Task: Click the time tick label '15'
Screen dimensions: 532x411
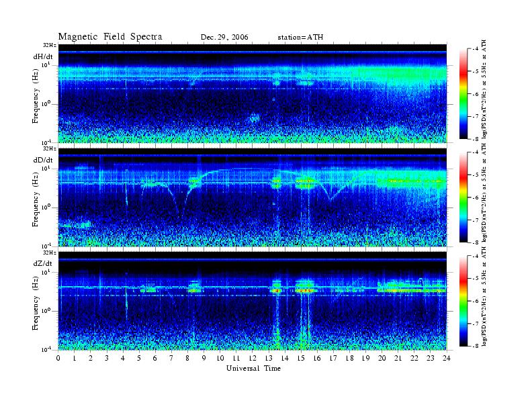Action: 301,358
